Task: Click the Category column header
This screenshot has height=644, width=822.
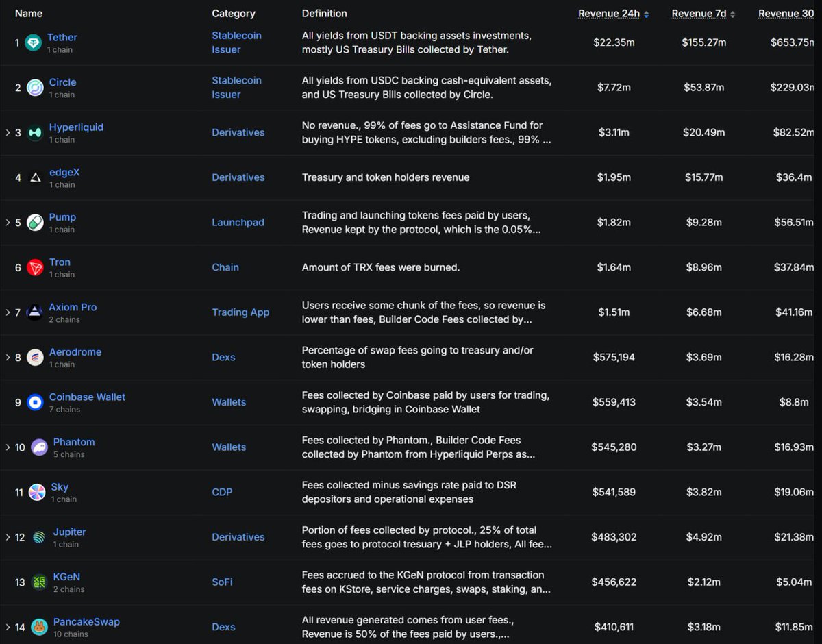Action: (x=234, y=14)
